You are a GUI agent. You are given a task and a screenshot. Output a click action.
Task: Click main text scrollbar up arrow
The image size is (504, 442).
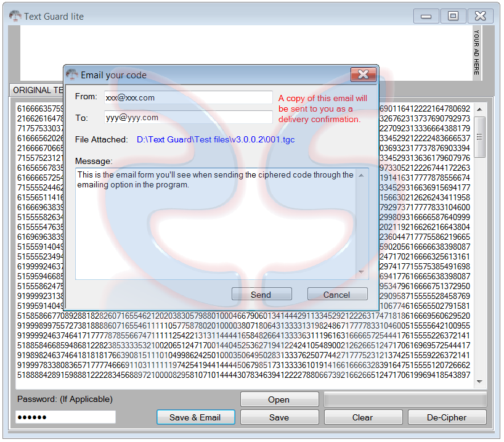click(479, 109)
